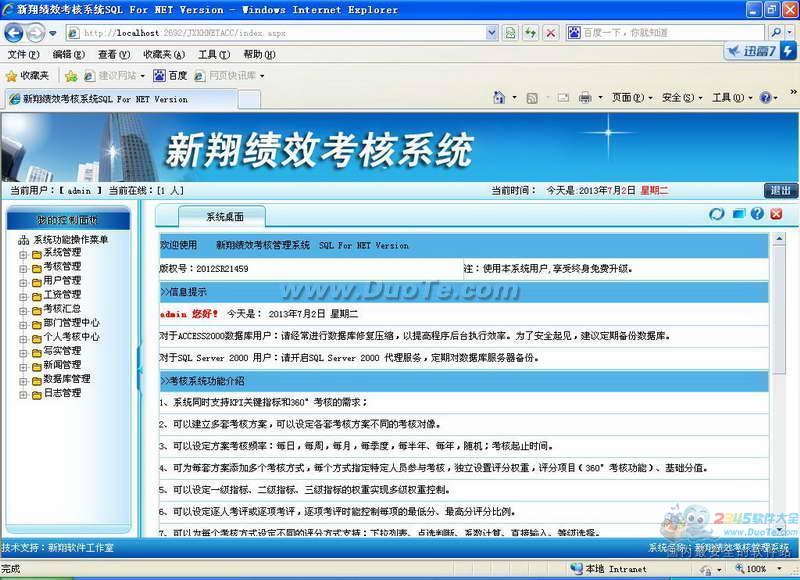800x580 pixels.
Task: Click the browser back arrow button
Action: tap(15, 33)
